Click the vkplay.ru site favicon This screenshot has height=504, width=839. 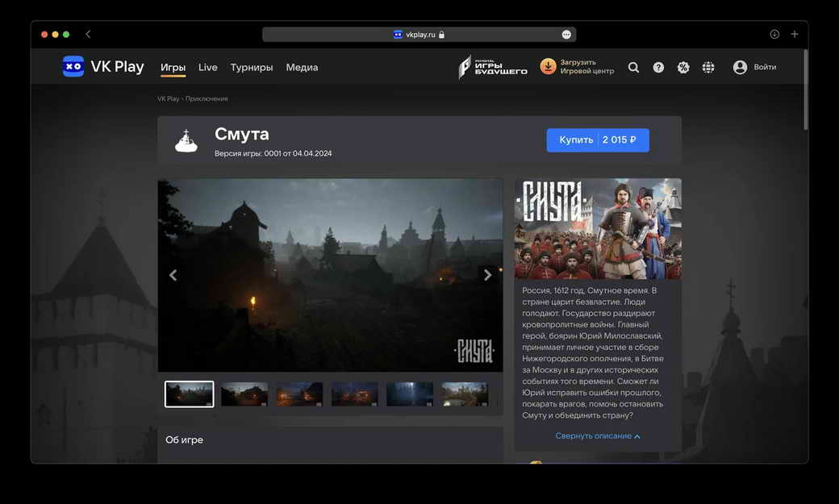pyautogui.click(x=398, y=34)
